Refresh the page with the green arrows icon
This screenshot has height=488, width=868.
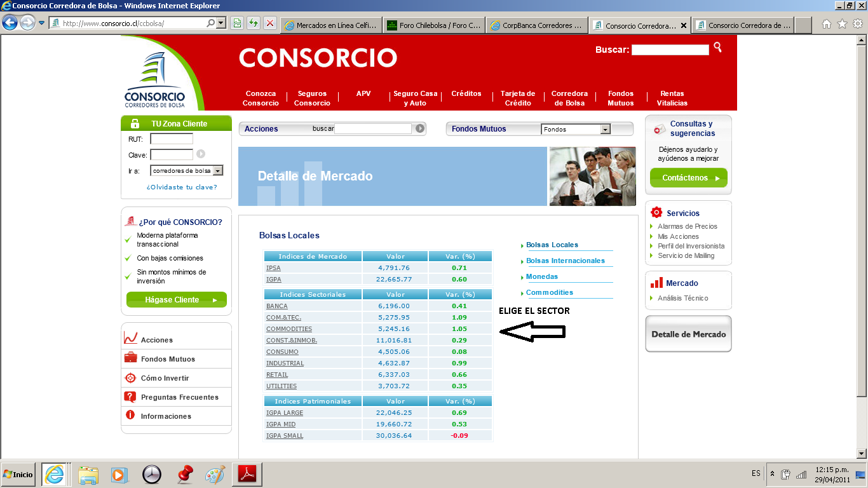tap(254, 24)
